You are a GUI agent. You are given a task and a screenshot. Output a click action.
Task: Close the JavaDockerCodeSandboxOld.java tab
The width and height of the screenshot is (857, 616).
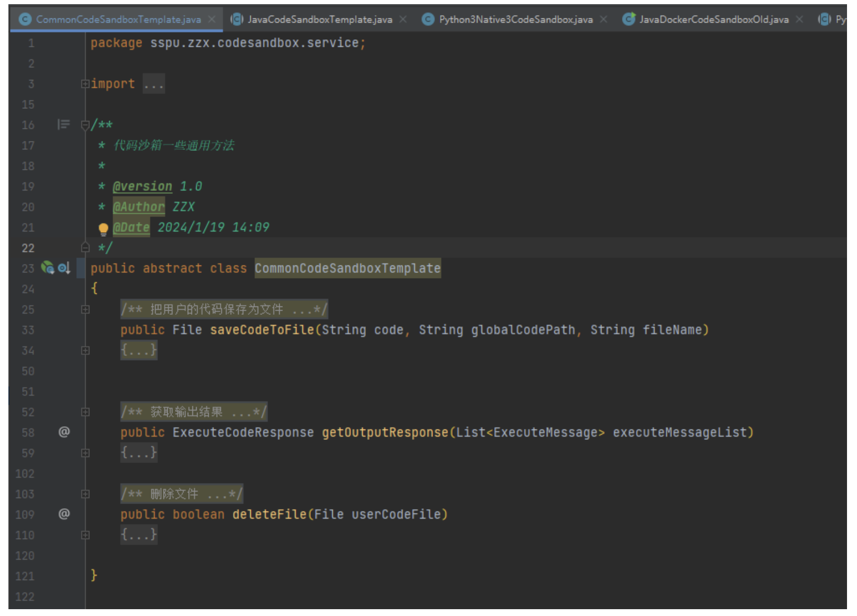point(800,19)
